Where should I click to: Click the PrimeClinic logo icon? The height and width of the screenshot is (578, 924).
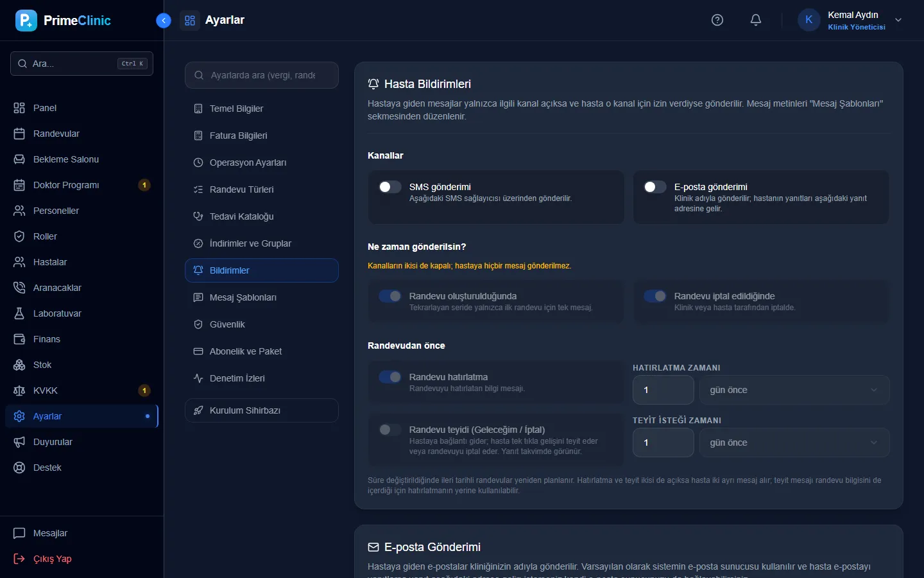[26, 21]
